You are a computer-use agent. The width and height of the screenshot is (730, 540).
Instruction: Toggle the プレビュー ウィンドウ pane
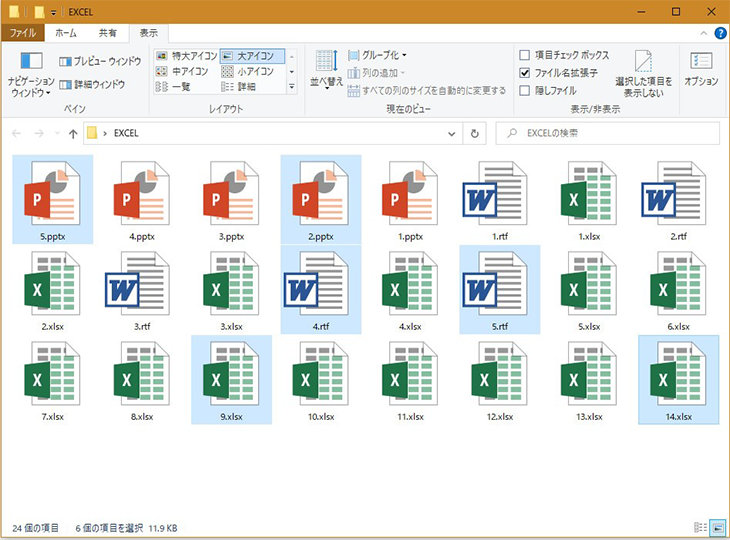coord(100,61)
